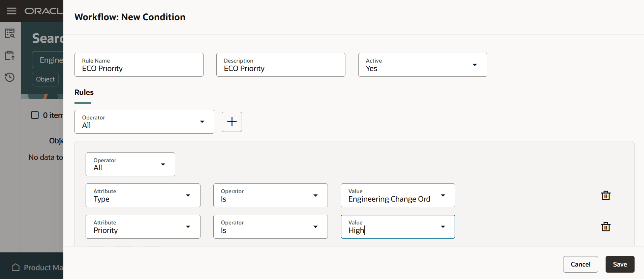Open the hamburger navigation menu
The height and width of the screenshot is (279, 644).
click(11, 11)
